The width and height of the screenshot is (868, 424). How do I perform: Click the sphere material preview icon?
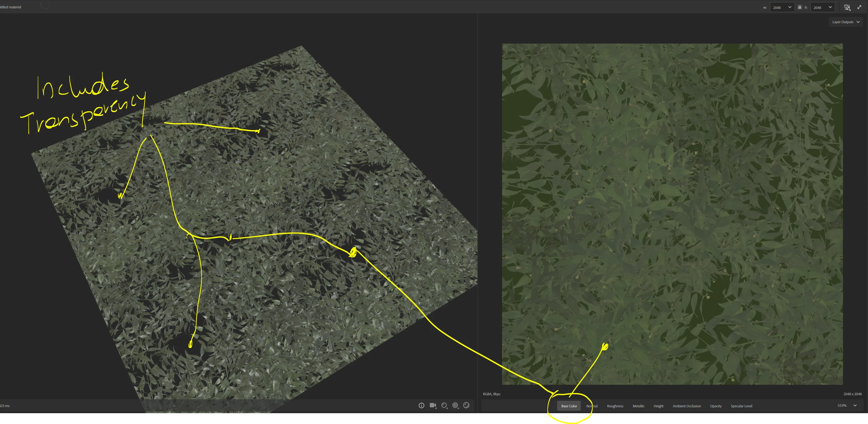coord(466,405)
